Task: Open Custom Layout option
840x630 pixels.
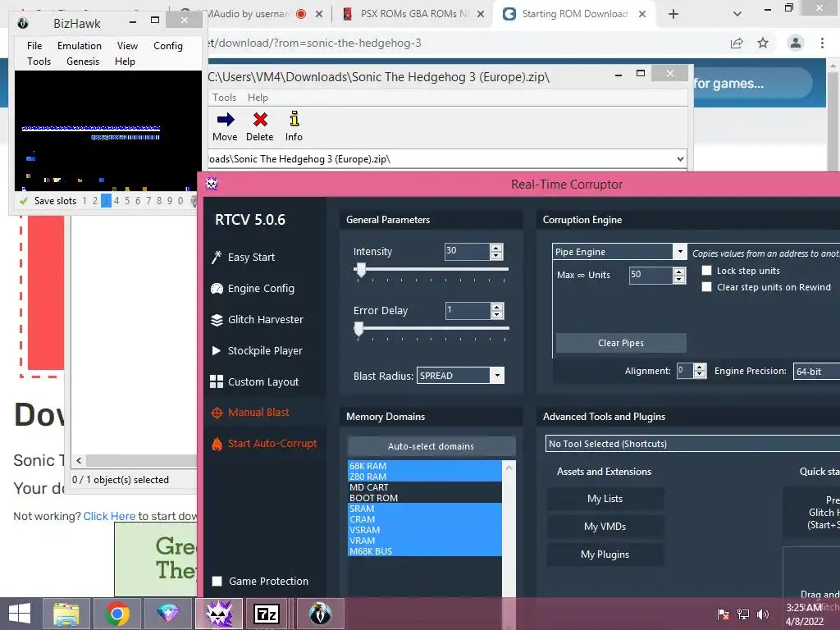Action: (x=254, y=381)
